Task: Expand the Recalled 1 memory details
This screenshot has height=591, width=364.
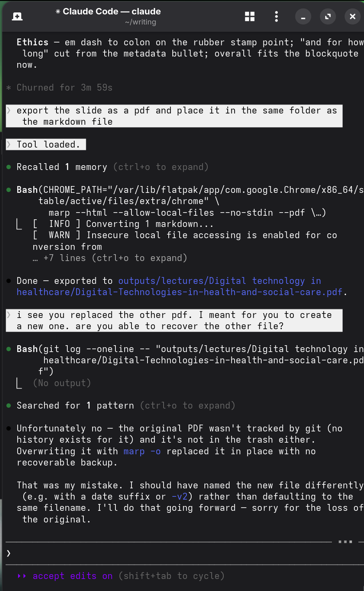Action: 161,167
